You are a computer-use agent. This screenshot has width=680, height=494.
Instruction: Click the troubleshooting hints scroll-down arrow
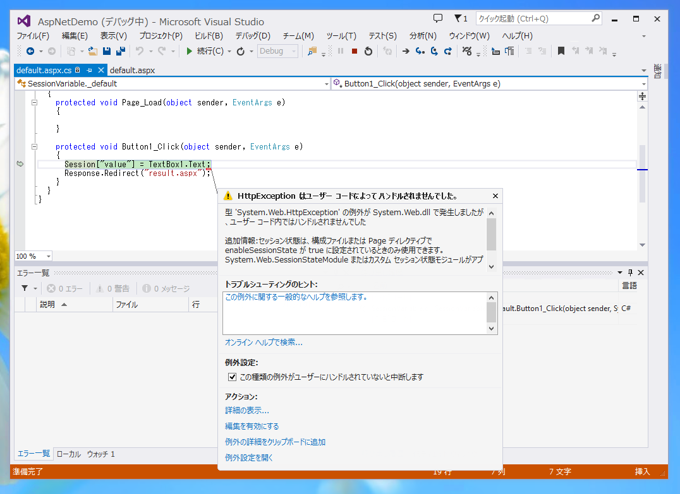491,329
